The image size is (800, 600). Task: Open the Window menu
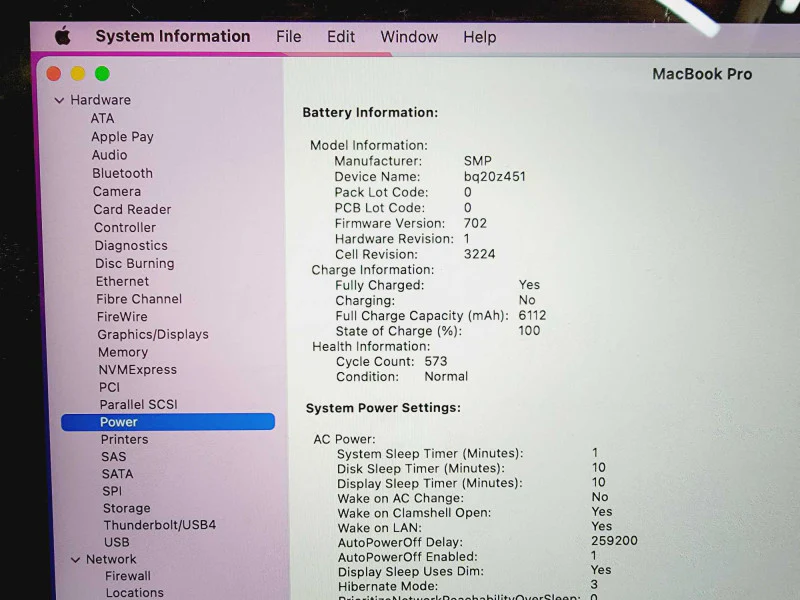click(x=409, y=37)
